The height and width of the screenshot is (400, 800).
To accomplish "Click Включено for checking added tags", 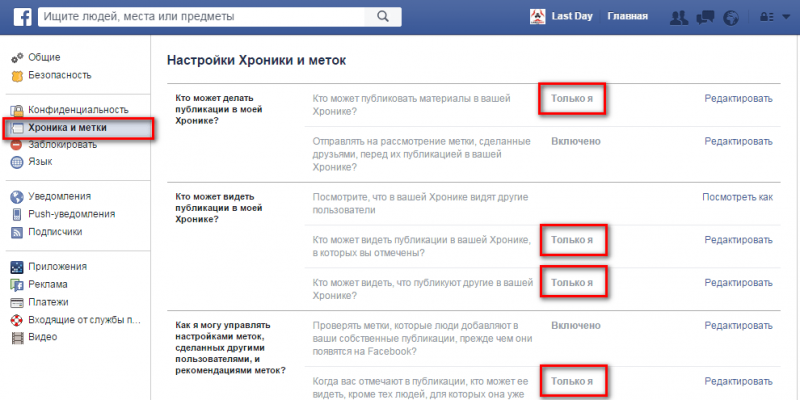I will tap(576, 326).
